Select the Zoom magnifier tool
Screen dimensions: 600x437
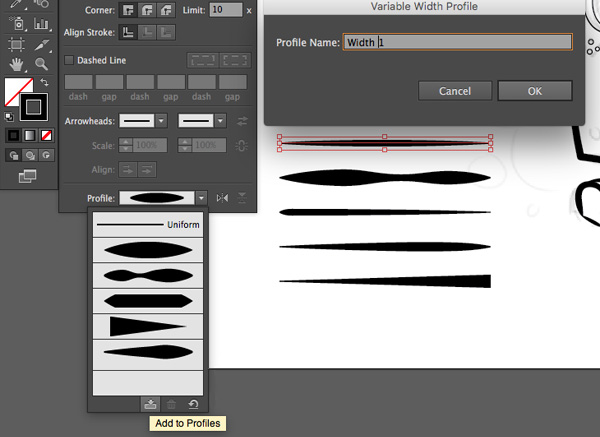click(x=42, y=64)
